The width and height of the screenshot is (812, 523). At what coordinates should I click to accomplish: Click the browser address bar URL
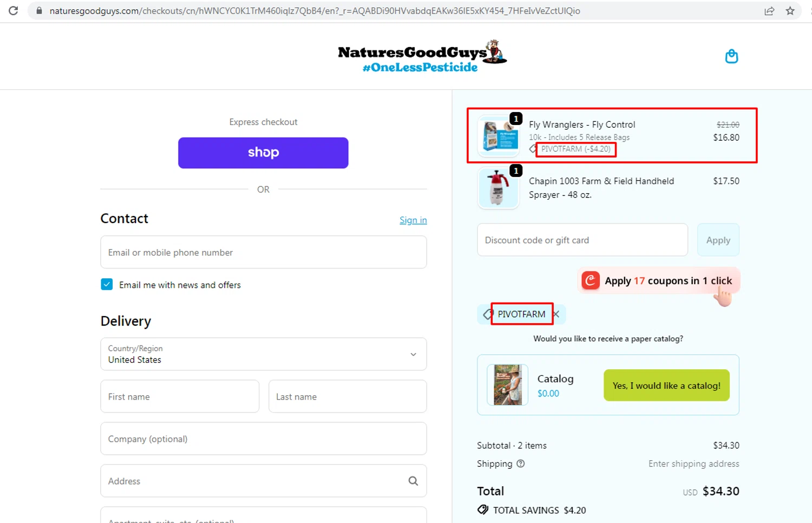point(315,11)
